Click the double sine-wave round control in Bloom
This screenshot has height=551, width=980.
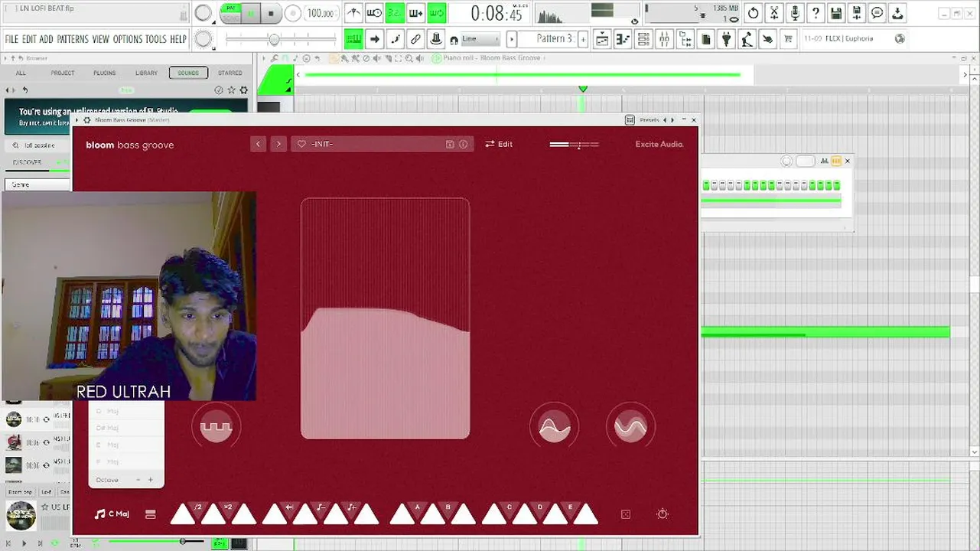[630, 427]
